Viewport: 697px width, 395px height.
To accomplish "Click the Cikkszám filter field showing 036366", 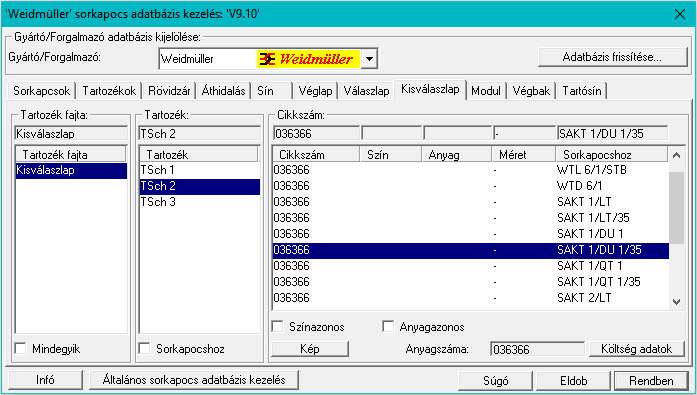I will [316, 133].
